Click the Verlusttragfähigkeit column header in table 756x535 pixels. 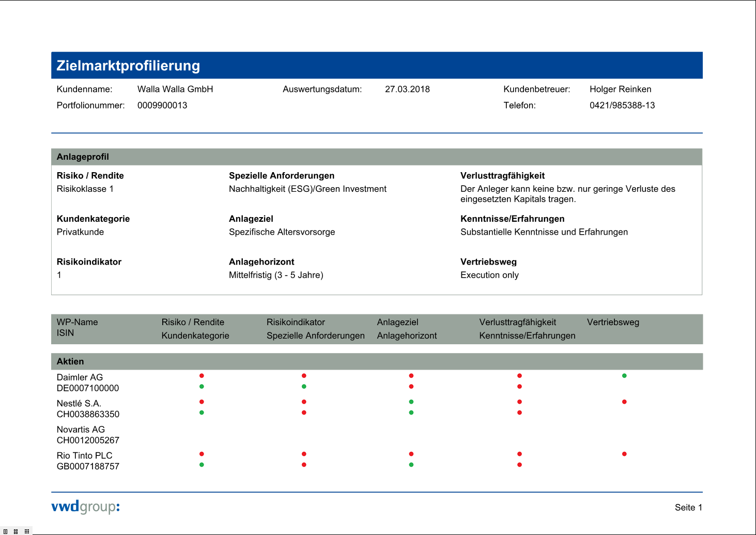click(517, 322)
